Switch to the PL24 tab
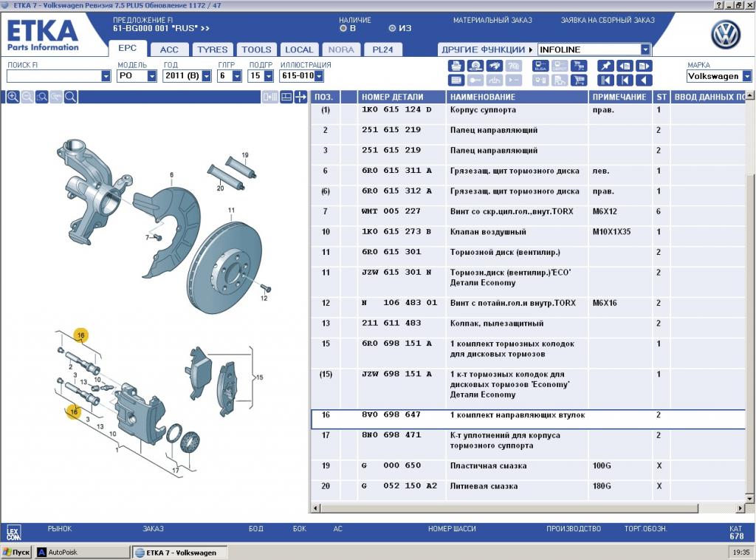The width and height of the screenshot is (756, 560). pos(382,49)
